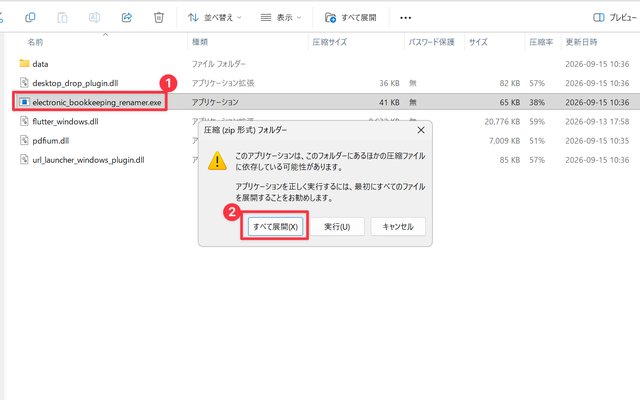
Task: Select desktop_drop_plugin.dll file
Action: pyautogui.click(x=75, y=83)
